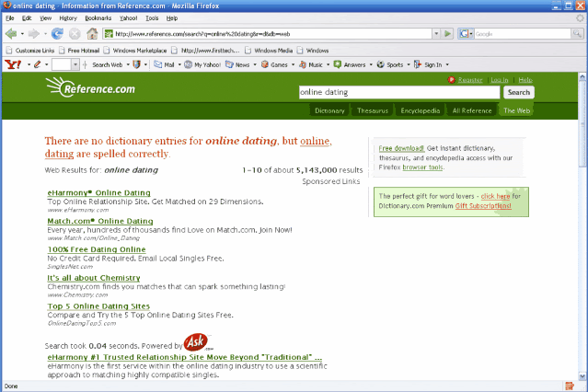
Task: Click the Yahoo Sports icon
Action: [x=380, y=64]
